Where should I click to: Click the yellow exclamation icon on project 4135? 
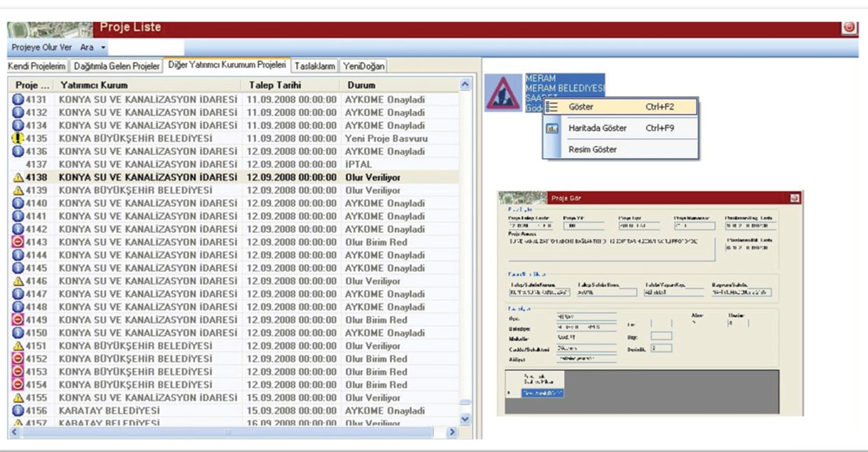(x=18, y=138)
